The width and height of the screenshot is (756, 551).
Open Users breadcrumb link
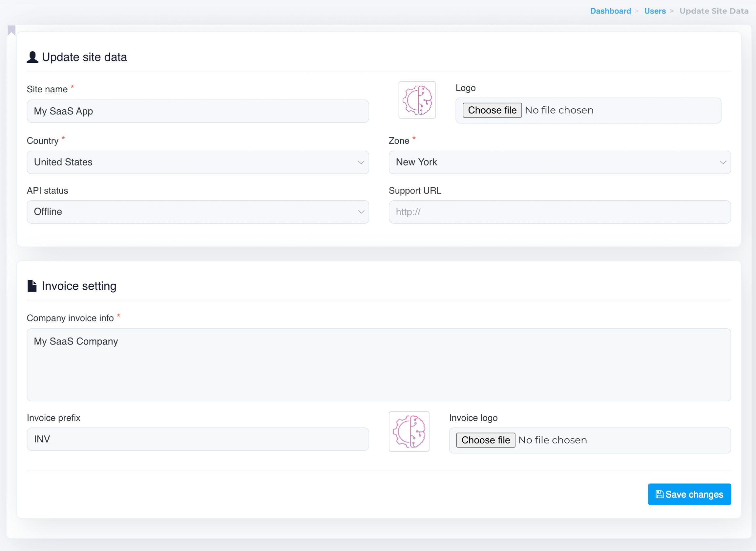click(x=655, y=11)
